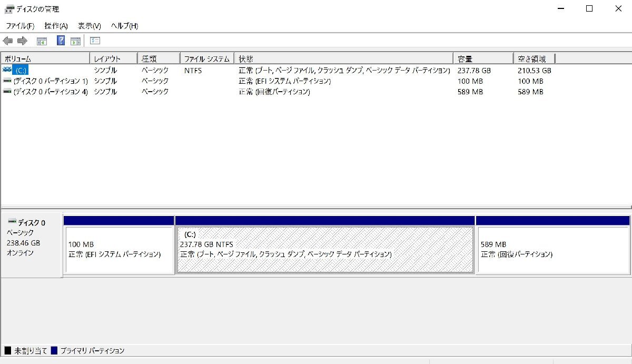This screenshot has height=364, width=632.
Task: Sort by the ボリューム column header
Action: (x=45, y=58)
